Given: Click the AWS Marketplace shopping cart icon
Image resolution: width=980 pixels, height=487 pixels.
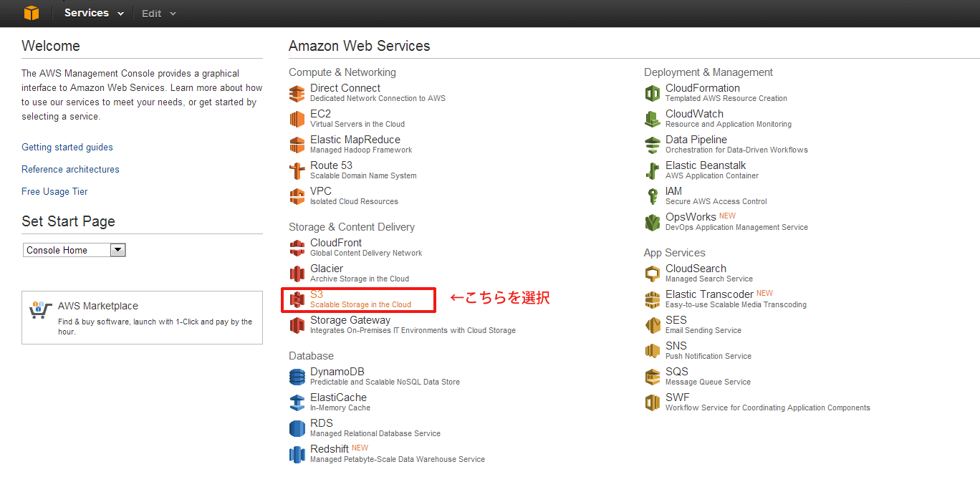Looking at the screenshot, I should [x=41, y=311].
